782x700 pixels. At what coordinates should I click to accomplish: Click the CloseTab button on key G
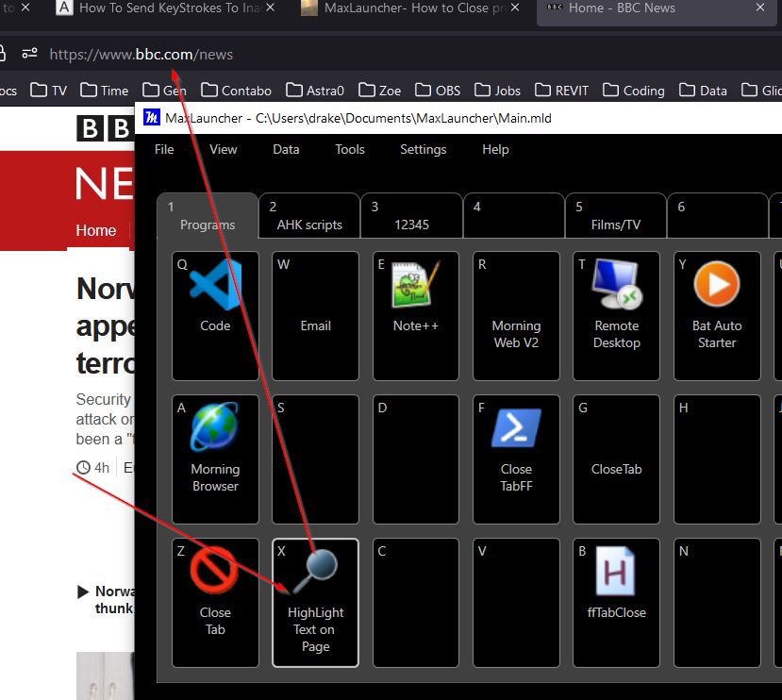tap(616, 459)
